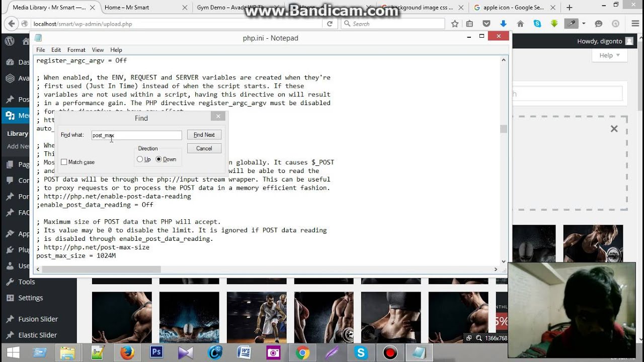644x362 pixels.
Task: Open File Explorer from the taskbar
Action: tap(67, 353)
